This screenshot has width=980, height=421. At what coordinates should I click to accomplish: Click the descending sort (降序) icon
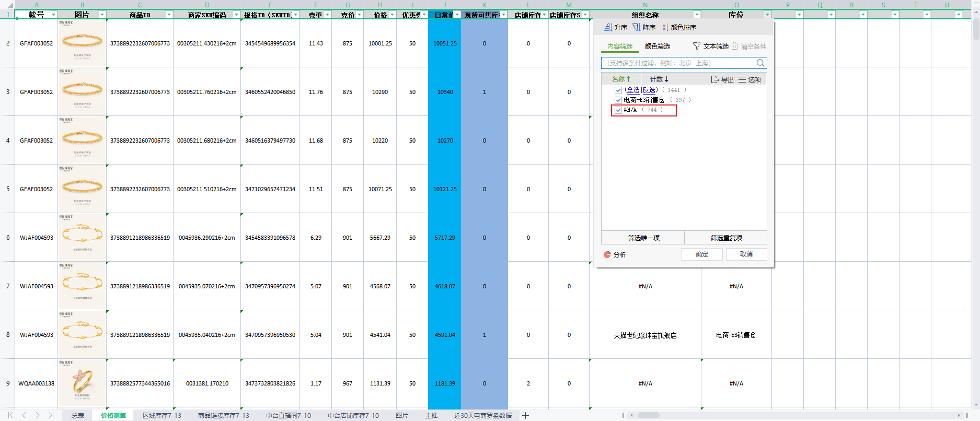[x=637, y=27]
